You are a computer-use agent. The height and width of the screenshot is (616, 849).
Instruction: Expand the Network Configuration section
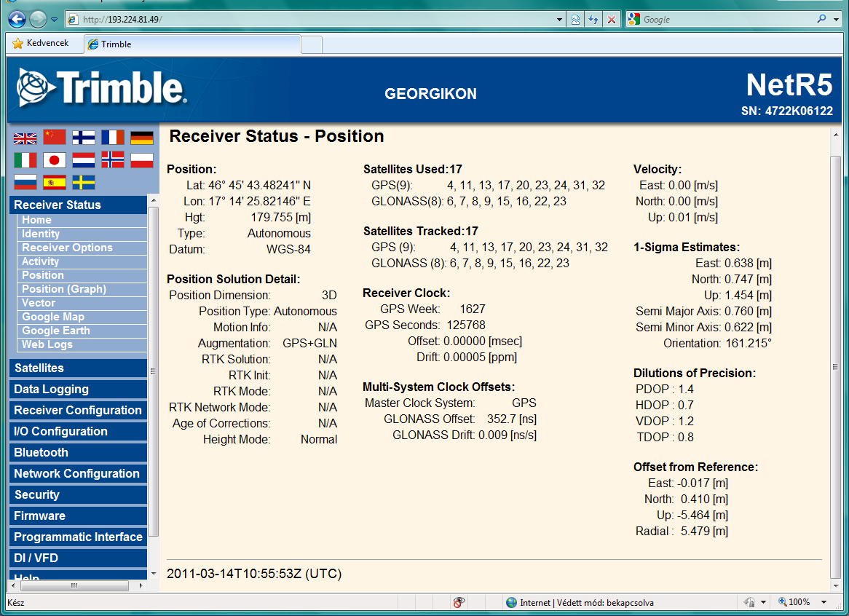tap(78, 473)
